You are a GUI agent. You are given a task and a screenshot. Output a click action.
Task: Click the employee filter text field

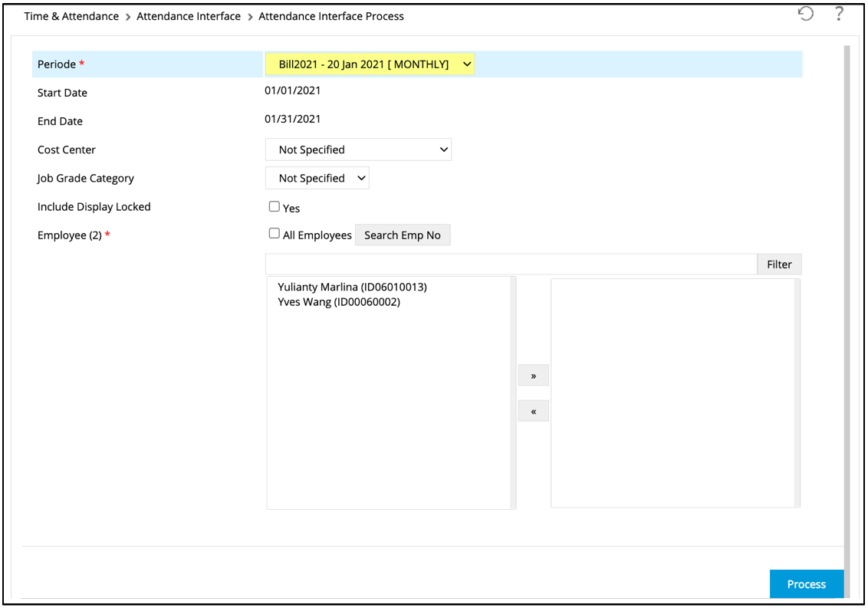511,265
